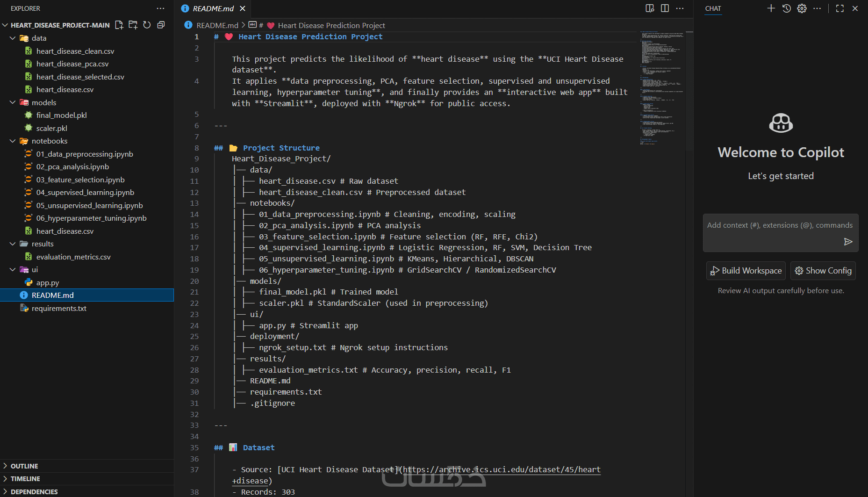868x497 pixels.
Task: Click the CSV icon of heart_disease_clean.csv
Action: tap(29, 51)
